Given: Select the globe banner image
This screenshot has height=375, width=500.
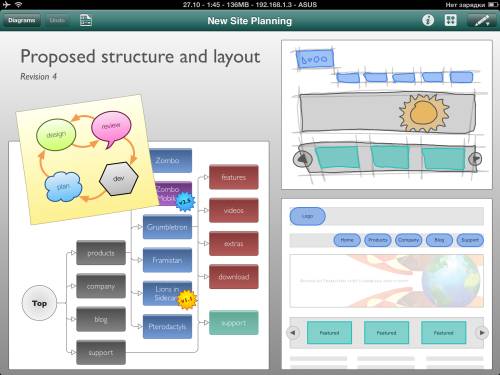Looking at the screenshot, I should (387, 281).
